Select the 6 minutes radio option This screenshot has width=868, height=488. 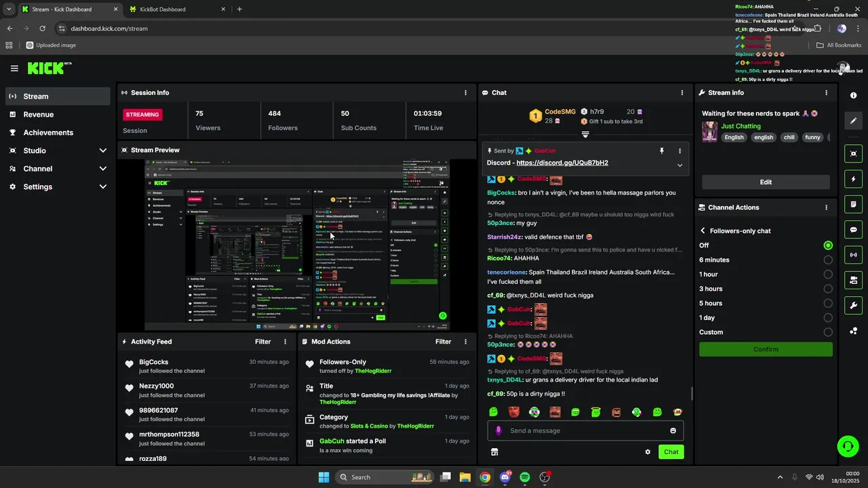tap(828, 260)
